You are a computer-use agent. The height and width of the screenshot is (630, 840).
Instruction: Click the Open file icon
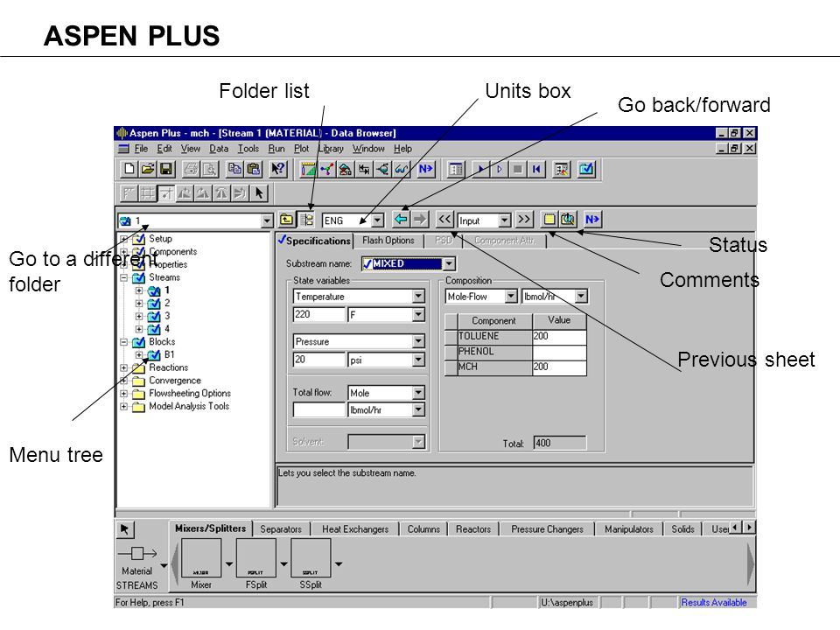pos(147,169)
